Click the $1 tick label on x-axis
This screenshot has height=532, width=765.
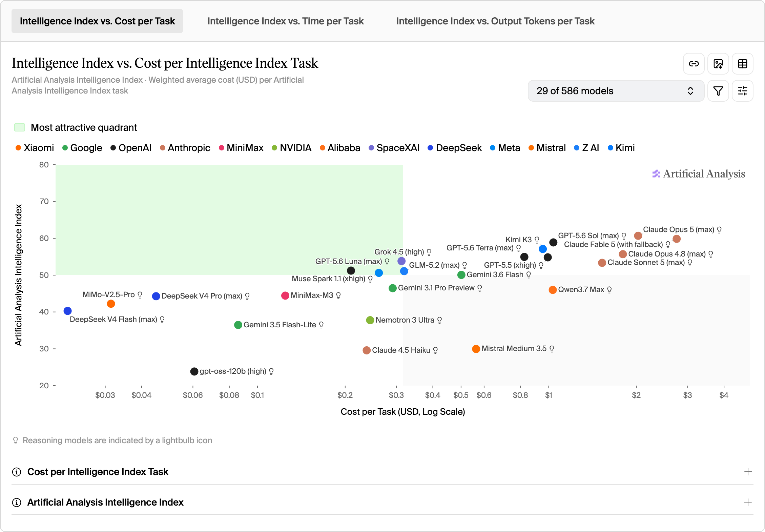coord(549,395)
